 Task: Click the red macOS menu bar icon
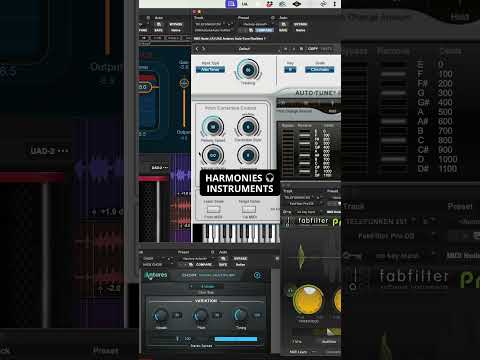click(x=270, y=4)
